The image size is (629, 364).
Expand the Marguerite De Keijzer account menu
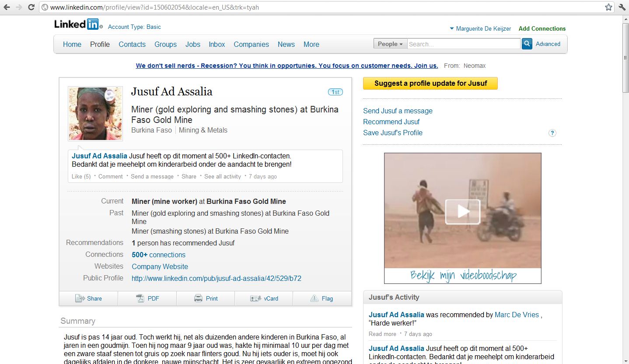(480, 28)
